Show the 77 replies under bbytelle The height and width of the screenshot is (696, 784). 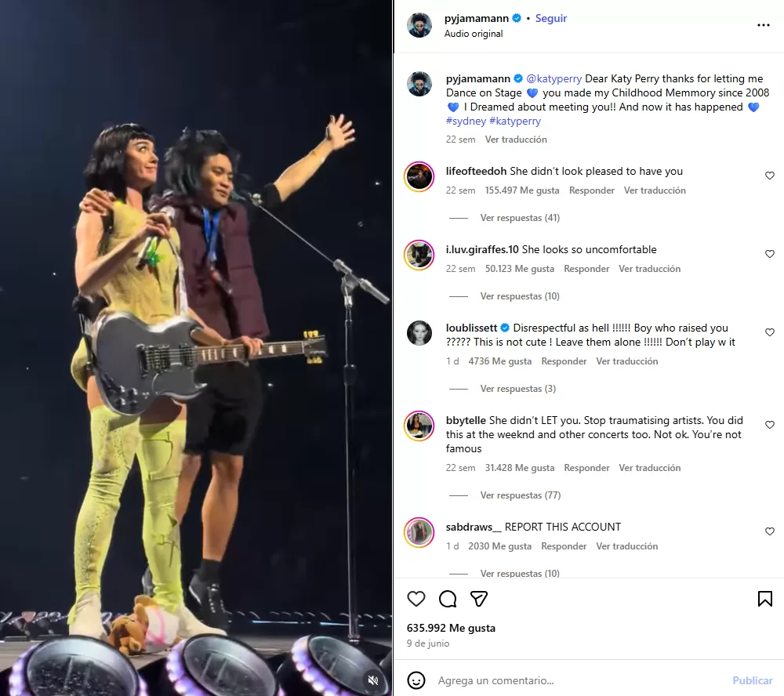tap(520, 495)
